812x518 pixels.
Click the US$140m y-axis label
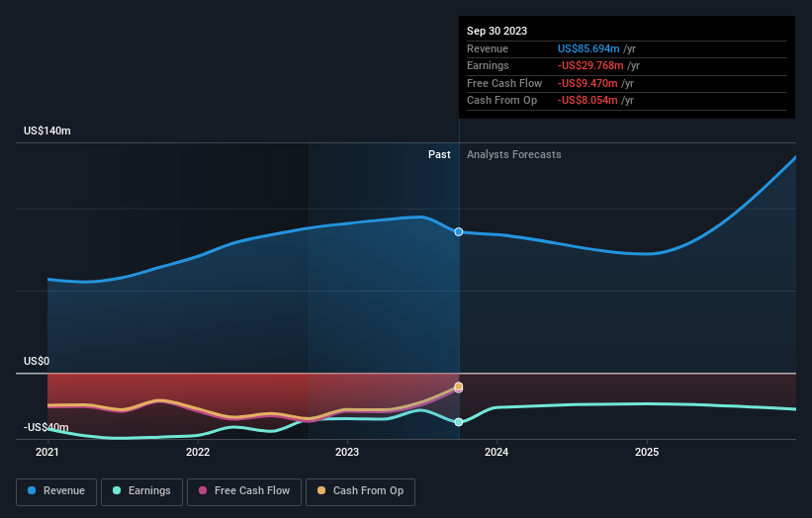coord(47,130)
